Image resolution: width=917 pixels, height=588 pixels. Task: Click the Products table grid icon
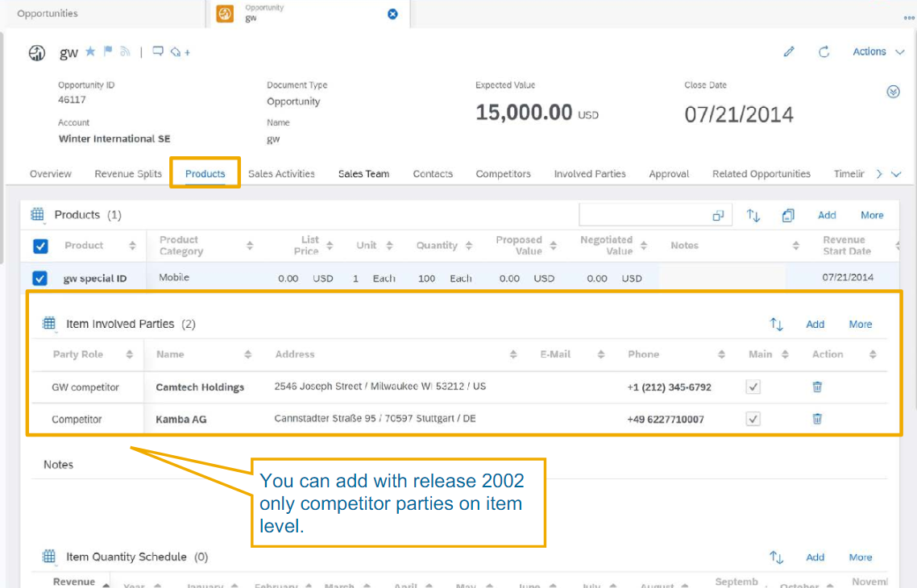[37, 214]
